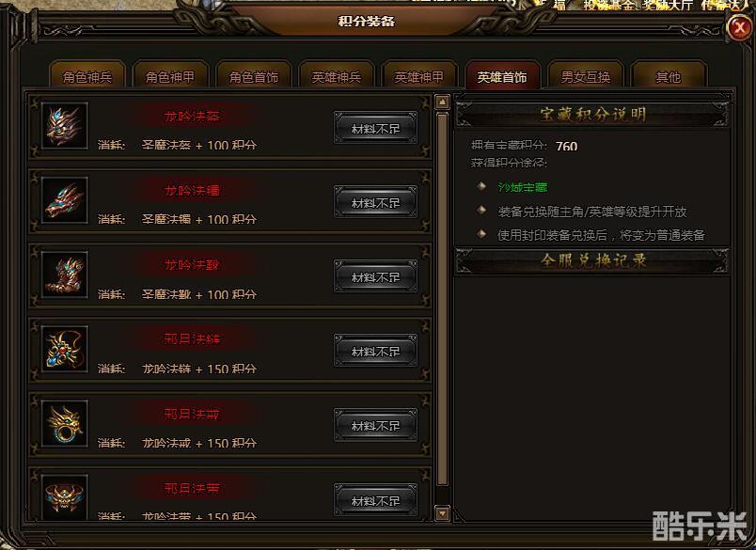This screenshot has width=756, height=550.
Task: Open the 角色神甲 tab
Action: click(x=170, y=75)
